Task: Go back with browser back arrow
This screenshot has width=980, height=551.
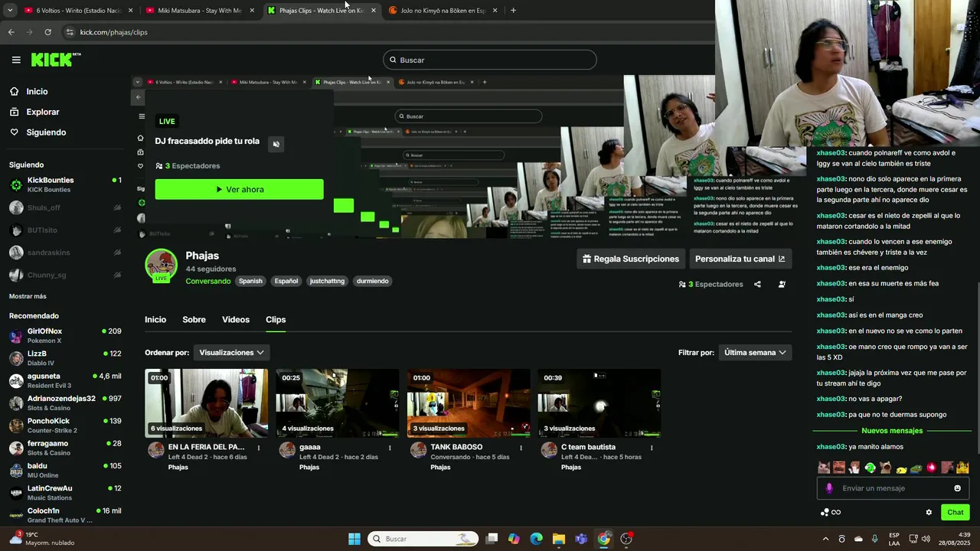Action: pos(11,32)
